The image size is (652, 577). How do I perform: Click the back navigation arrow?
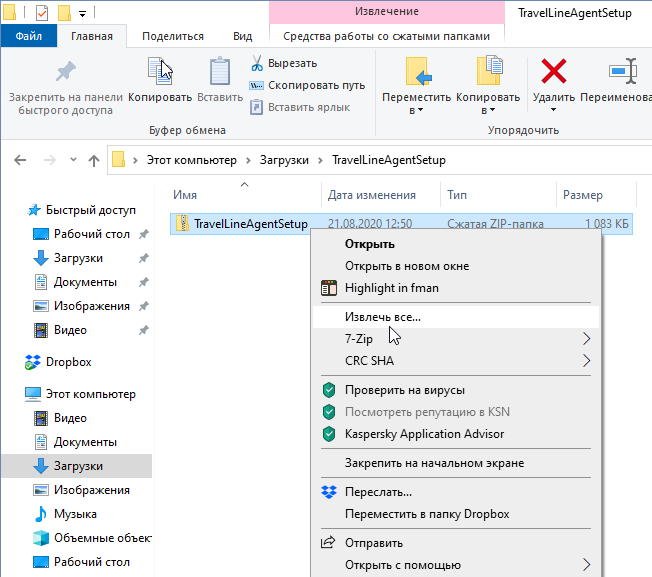20,160
